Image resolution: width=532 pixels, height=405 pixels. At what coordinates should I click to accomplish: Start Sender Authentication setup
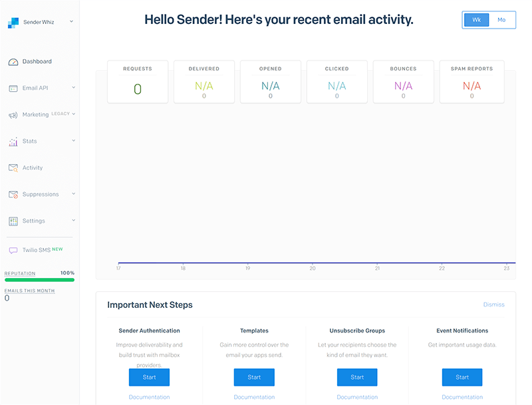click(149, 377)
